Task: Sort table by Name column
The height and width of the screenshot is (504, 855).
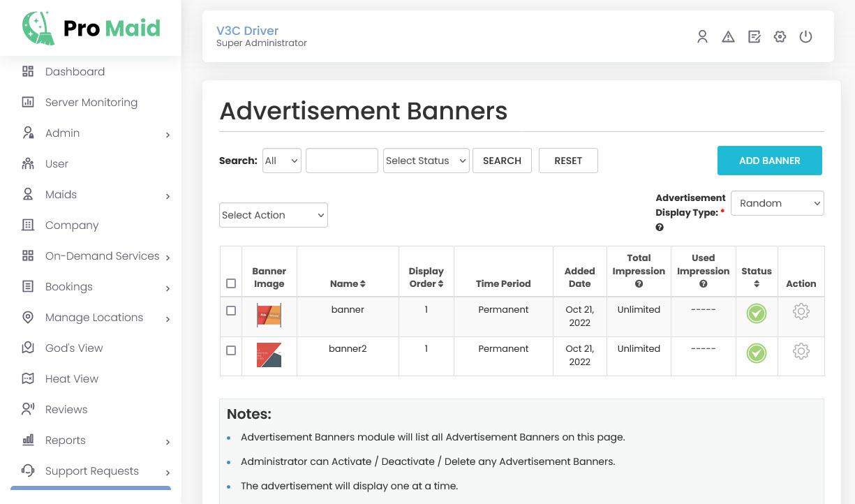Action: (x=348, y=283)
